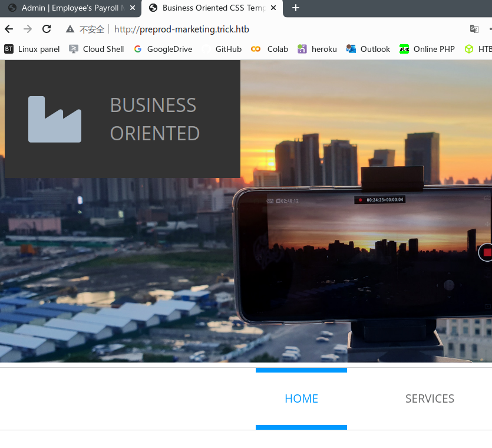Click the not-secure warning triangle icon

[x=70, y=29]
